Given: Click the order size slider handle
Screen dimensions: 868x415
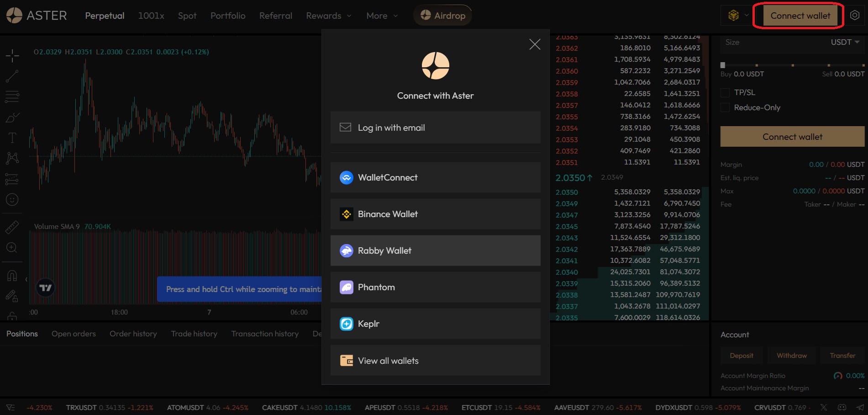Looking at the screenshot, I should click(723, 65).
